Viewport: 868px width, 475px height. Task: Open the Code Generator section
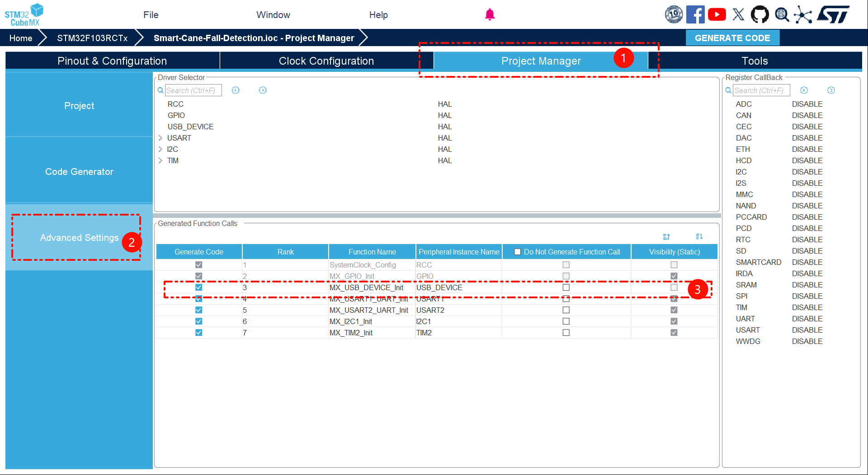[79, 172]
